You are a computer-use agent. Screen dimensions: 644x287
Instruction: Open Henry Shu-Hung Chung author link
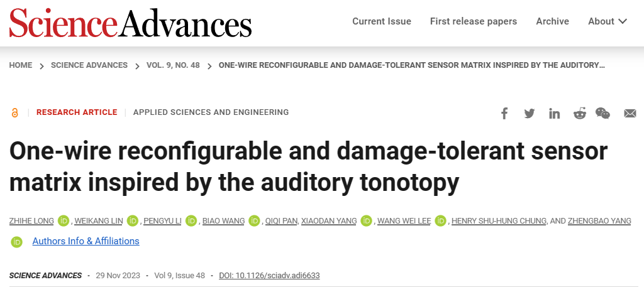[x=499, y=221]
